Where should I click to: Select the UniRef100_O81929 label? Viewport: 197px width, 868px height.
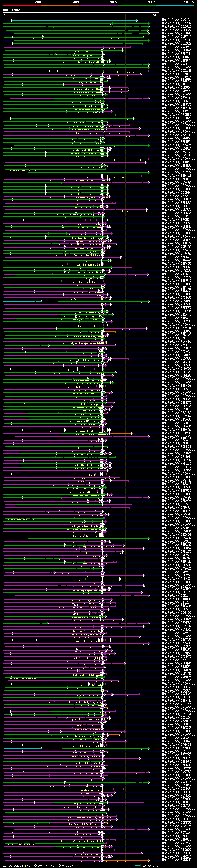click(176, 44)
